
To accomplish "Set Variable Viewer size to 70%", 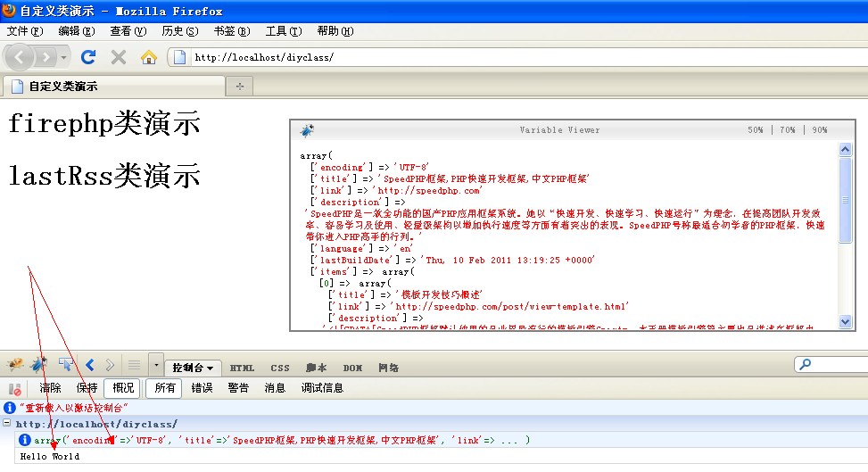I will pyautogui.click(x=787, y=129).
